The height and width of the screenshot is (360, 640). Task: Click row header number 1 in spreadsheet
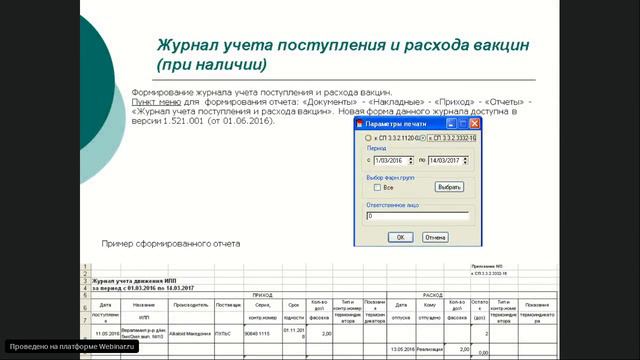pos(85,267)
